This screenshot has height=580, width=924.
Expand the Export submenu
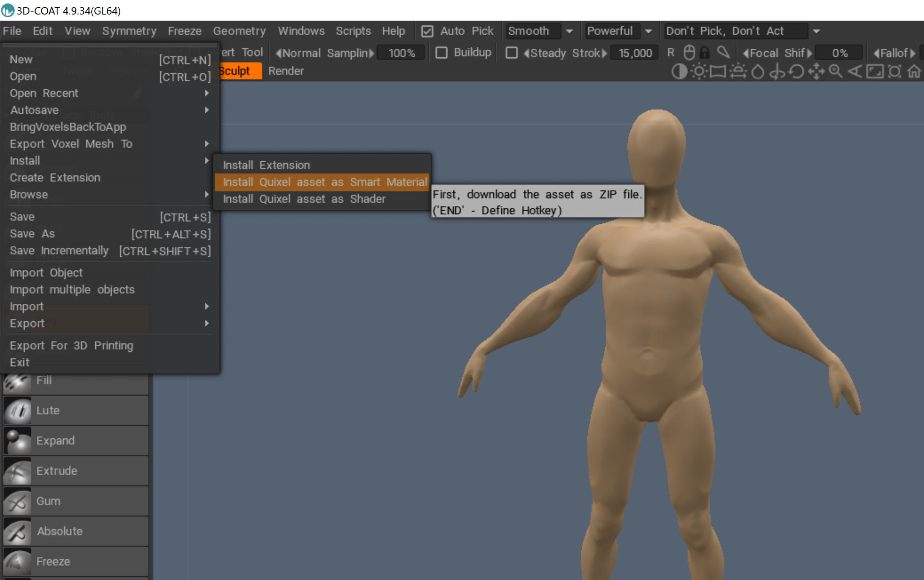110,323
